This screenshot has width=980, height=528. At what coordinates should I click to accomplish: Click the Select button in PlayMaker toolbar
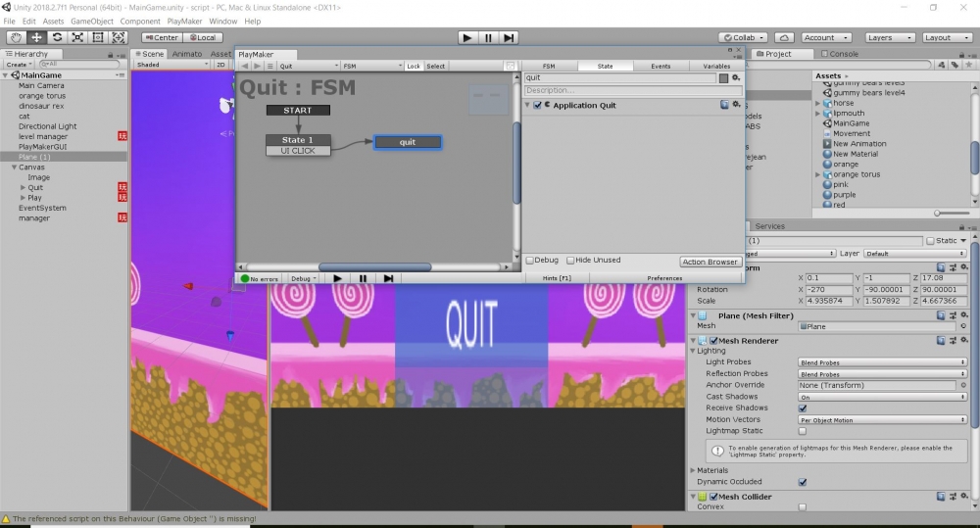[x=436, y=66]
